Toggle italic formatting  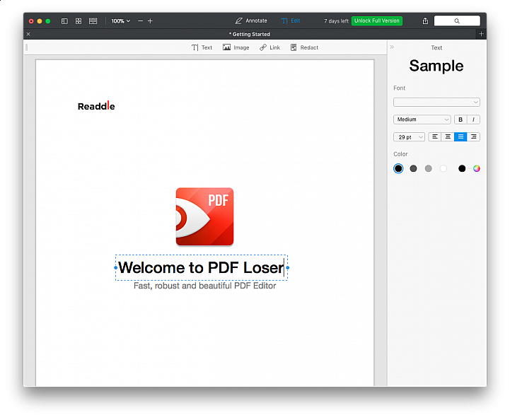[x=474, y=119]
